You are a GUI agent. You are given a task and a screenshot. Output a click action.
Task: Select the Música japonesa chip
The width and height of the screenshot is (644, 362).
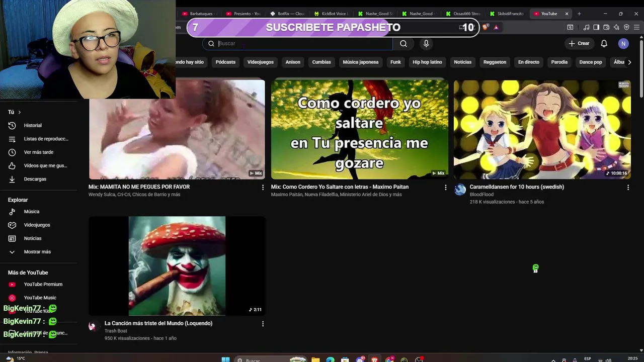coord(361,62)
